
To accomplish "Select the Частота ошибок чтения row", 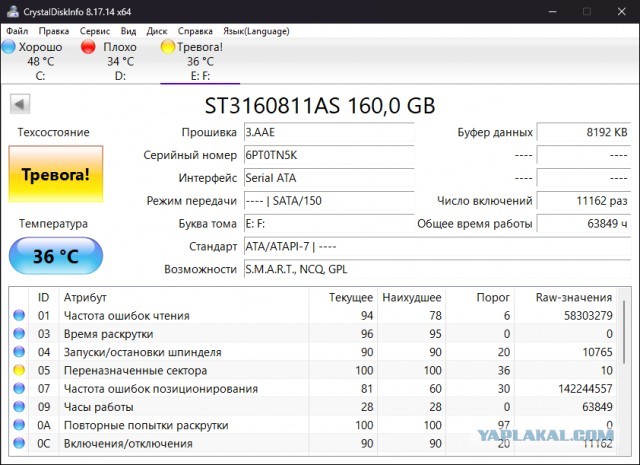I will click(x=313, y=315).
